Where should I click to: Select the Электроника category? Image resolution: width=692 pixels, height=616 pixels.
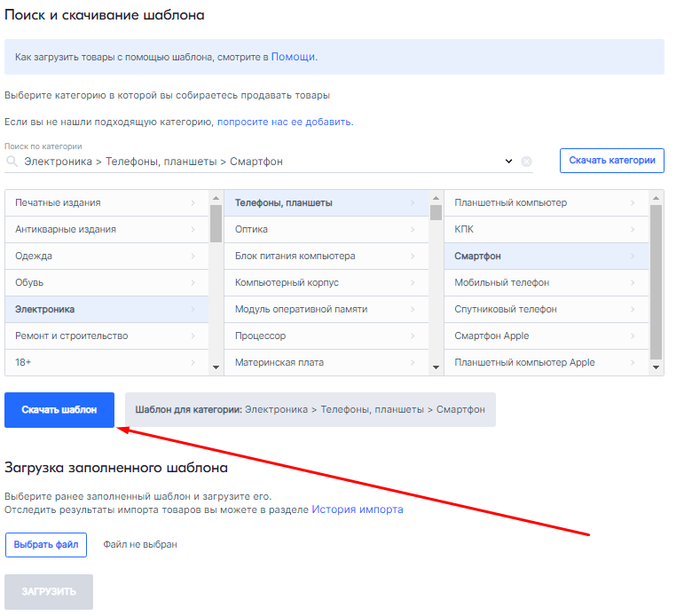click(x=106, y=309)
